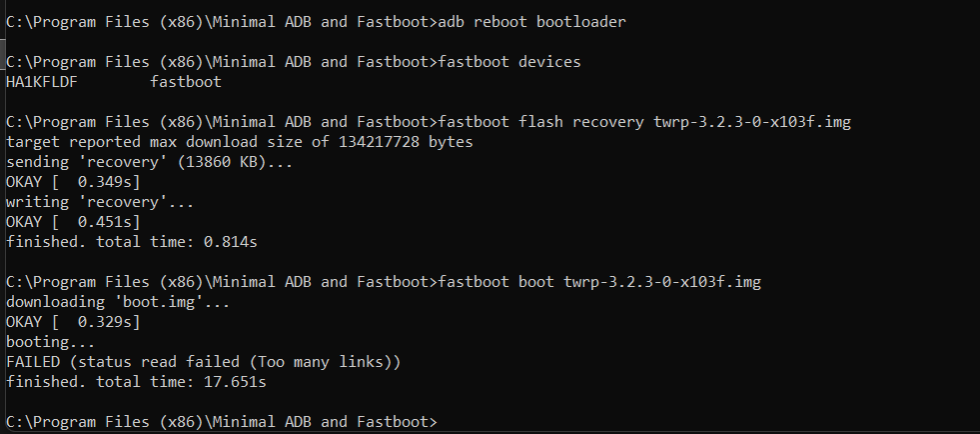Click the "OKAY [ 0.349s]" output line

73,182
